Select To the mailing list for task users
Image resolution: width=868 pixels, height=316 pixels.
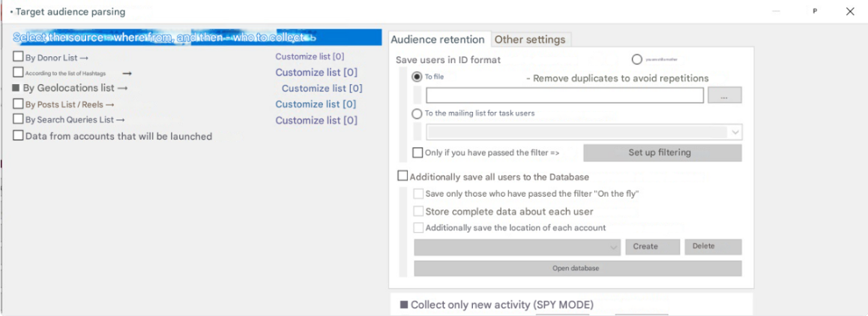point(417,113)
